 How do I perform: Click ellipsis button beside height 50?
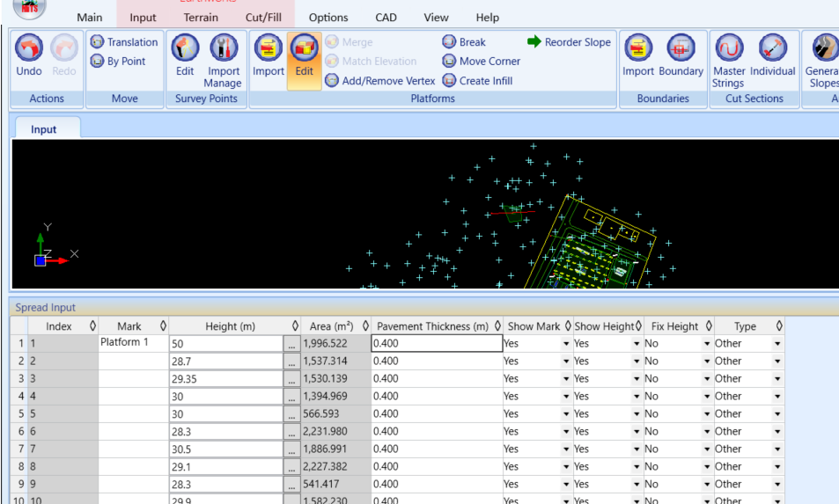tap(291, 344)
